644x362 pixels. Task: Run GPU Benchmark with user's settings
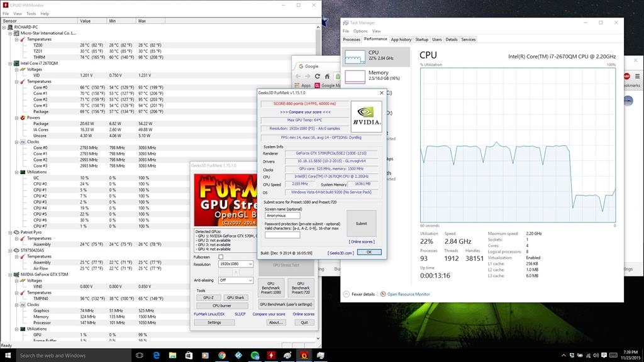point(286,305)
